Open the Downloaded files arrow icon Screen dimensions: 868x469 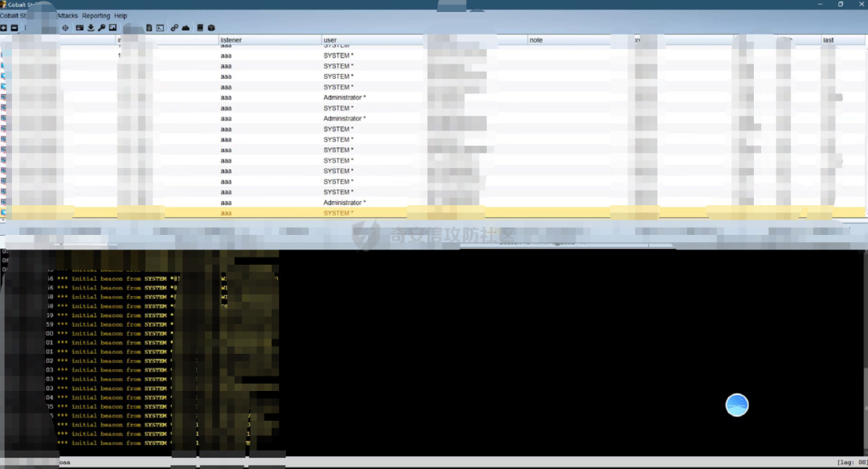click(91, 27)
